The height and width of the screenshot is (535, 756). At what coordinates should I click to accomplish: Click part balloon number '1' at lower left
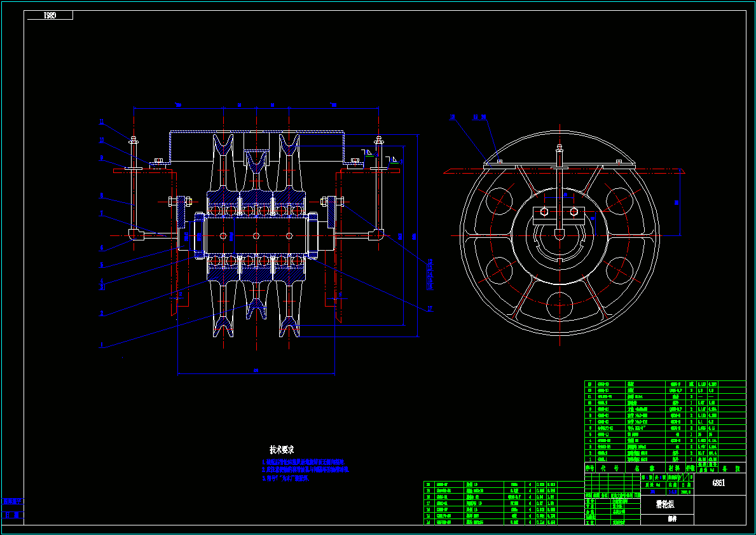(101, 345)
